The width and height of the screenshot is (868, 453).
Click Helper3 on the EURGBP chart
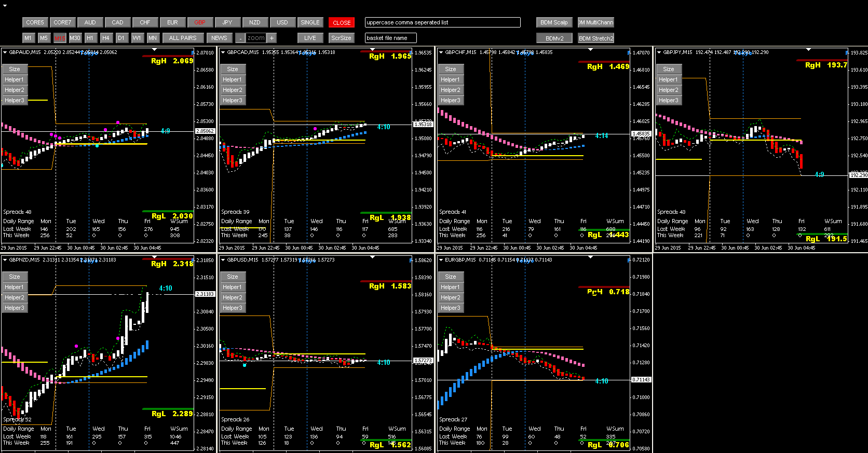(x=451, y=308)
